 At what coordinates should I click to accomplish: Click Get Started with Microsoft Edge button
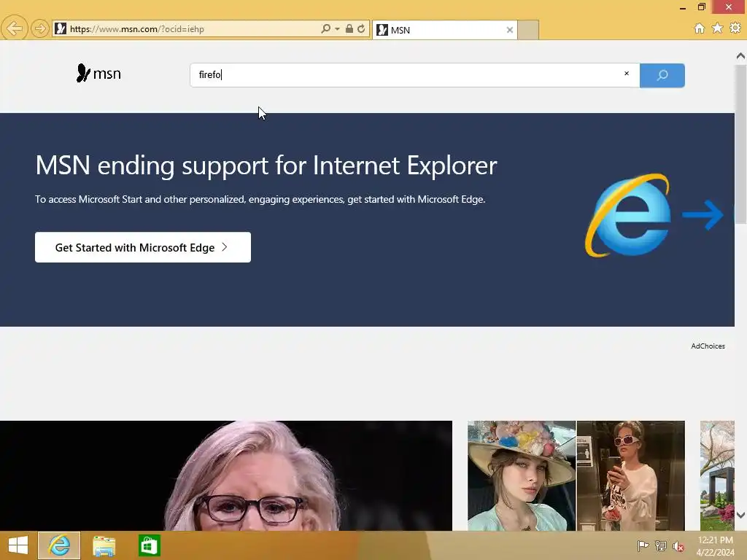click(x=143, y=247)
